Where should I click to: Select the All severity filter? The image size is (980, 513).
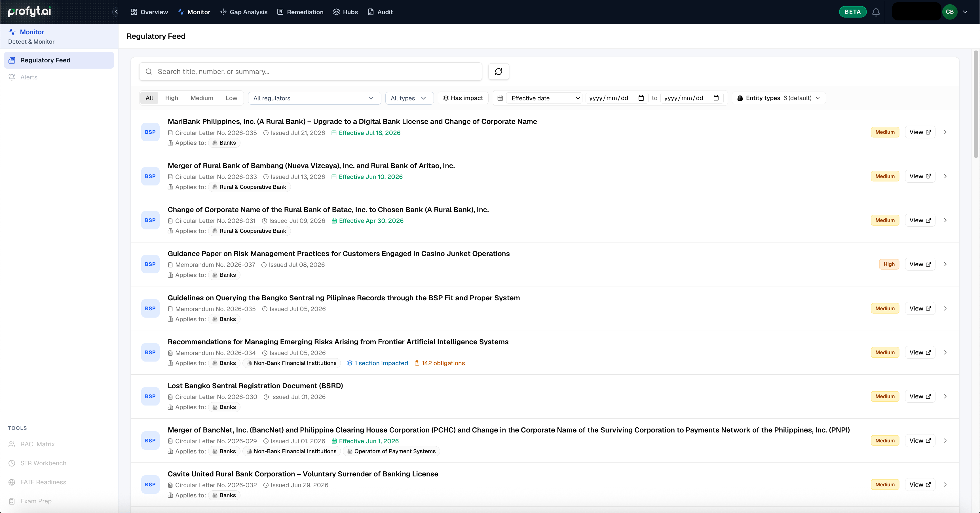[x=149, y=98]
